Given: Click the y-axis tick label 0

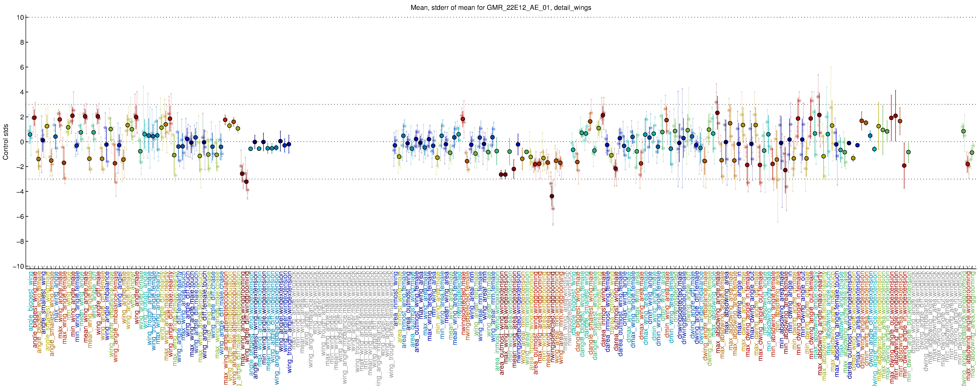Looking at the screenshot, I should coord(22,142).
